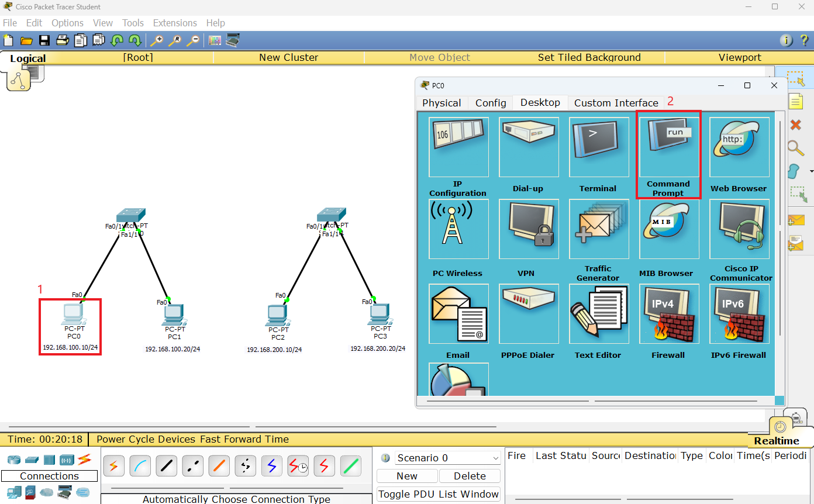Open the MIB Browser app
This screenshot has width=814, height=504.
668,238
